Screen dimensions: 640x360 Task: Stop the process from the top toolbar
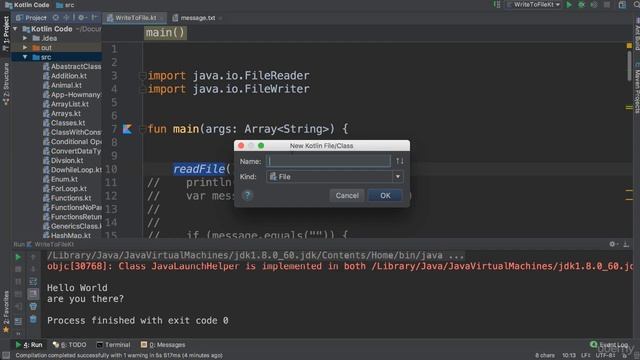click(607, 5)
